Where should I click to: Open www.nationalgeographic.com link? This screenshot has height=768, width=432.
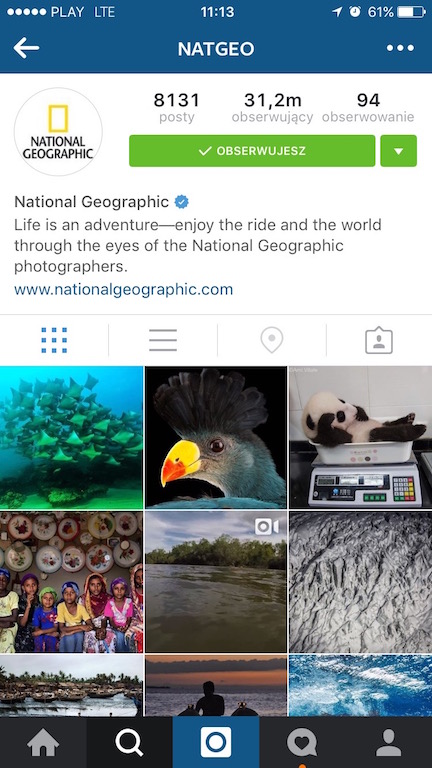(123, 289)
